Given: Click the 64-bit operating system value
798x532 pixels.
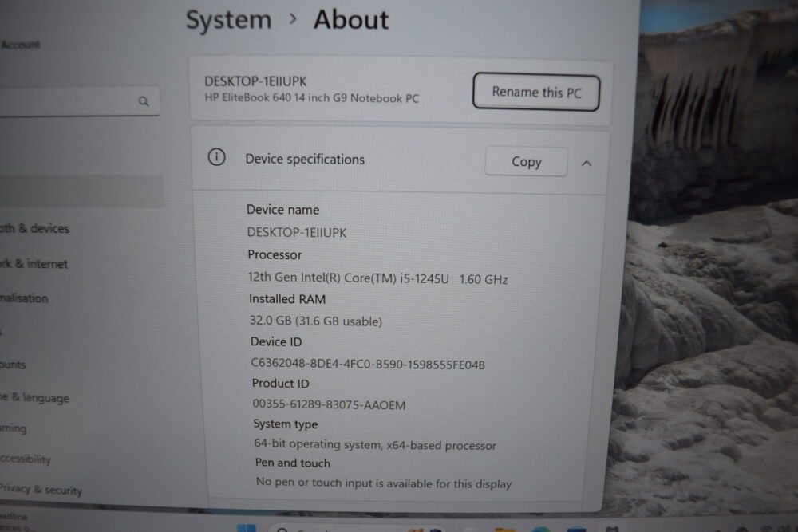Looking at the screenshot, I should tap(375, 444).
